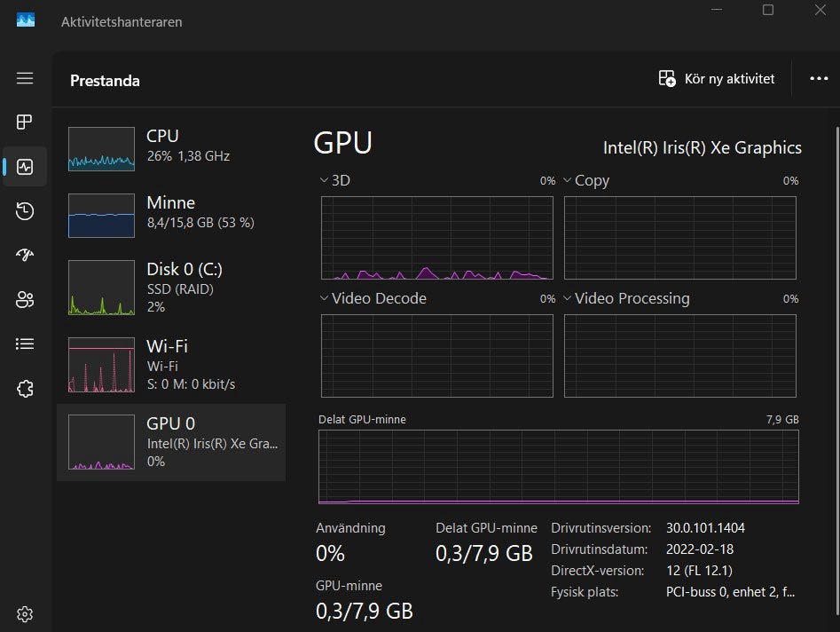Open the Details list page icon
Screen dimensions: 840x632
pyautogui.click(x=25, y=344)
